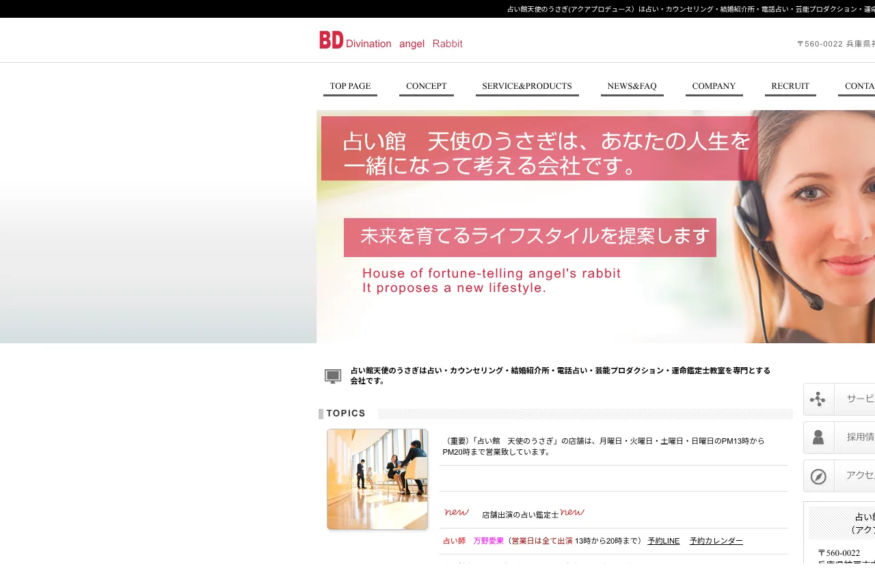Click the fortune teller name 万野愛果
This screenshot has height=588, width=875.
pyautogui.click(x=488, y=541)
